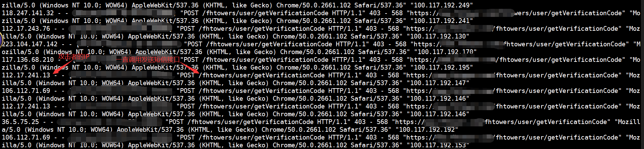Select the source IP 117.136.68.210
The height and width of the screenshot is (149, 644).
tap(28, 60)
